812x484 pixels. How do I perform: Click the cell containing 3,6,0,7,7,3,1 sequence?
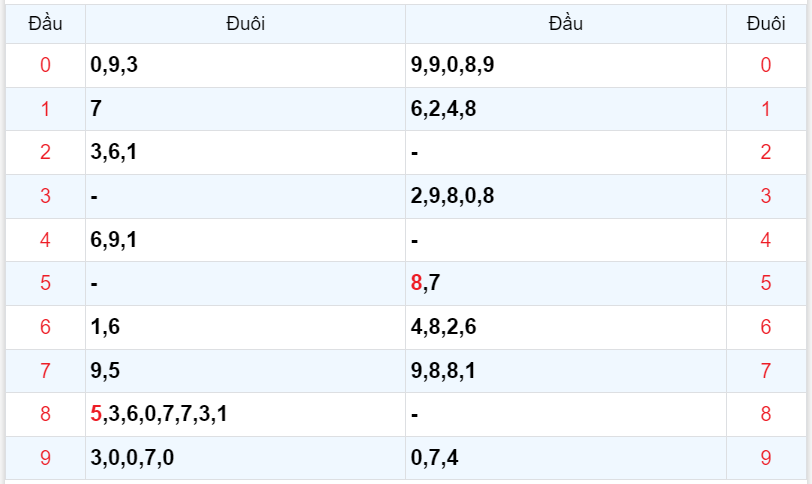pos(166,414)
